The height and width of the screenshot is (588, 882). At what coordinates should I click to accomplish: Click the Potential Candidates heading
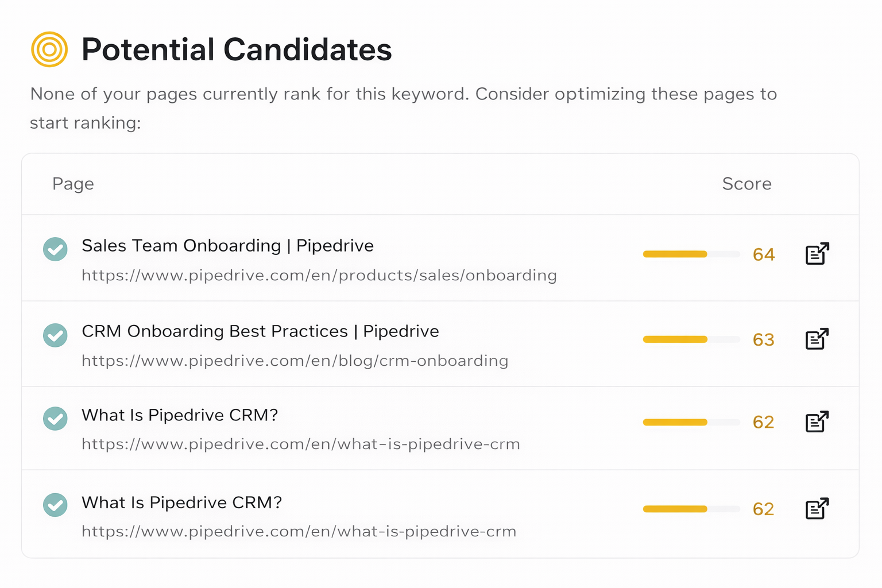[237, 49]
